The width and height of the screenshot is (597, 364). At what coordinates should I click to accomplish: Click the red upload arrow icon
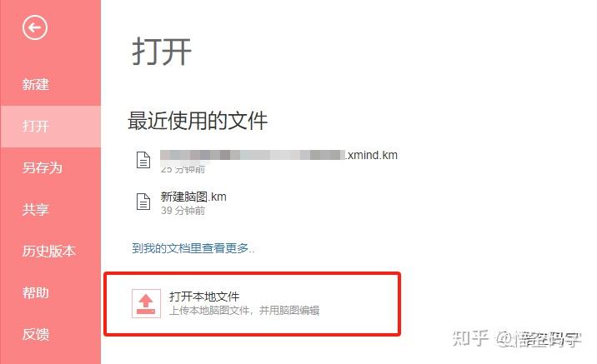tap(146, 303)
